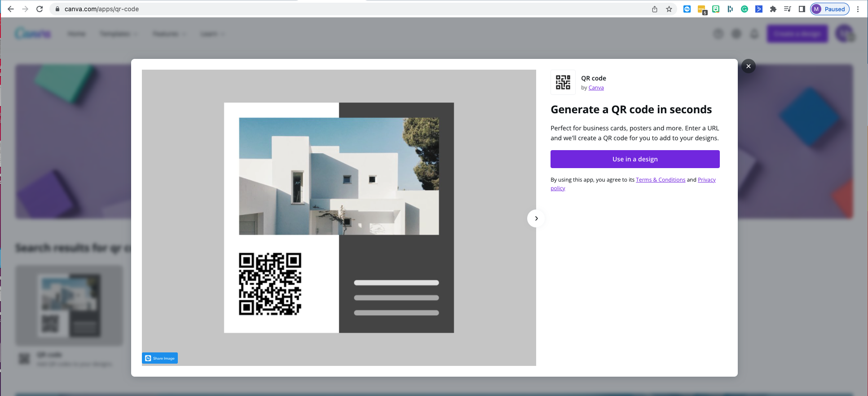The height and width of the screenshot is (396, 868).
Task: Open the blue chevron arrow extension
Action: (x=759, y=9)
